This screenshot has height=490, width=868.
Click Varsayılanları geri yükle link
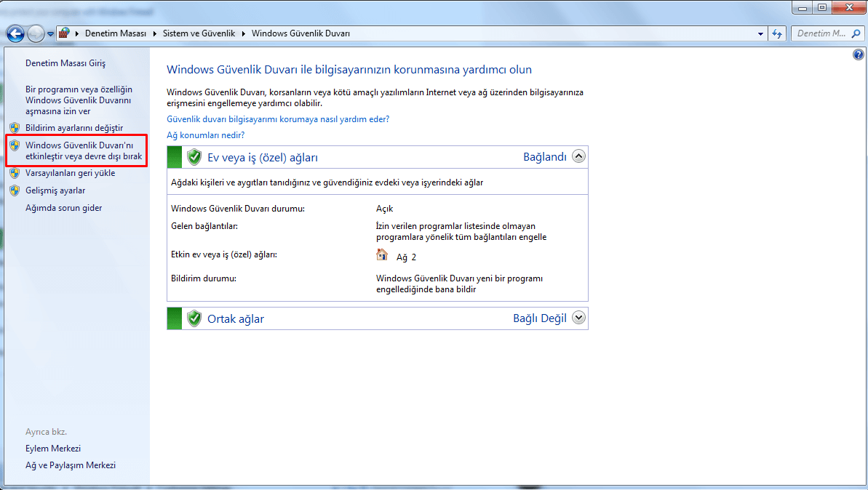70,173
